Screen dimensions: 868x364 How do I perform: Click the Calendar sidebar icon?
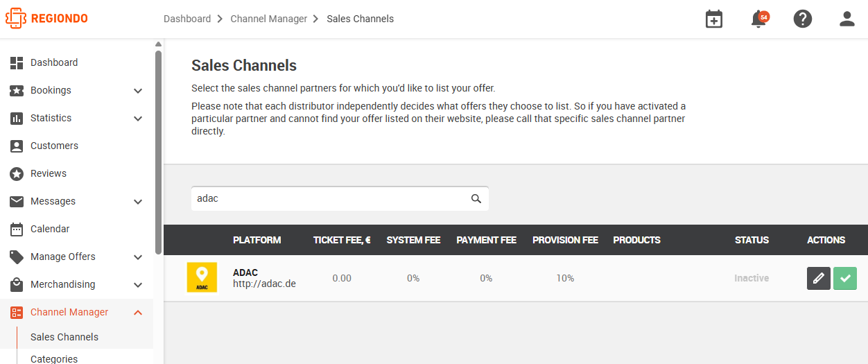(x=17, y=229)
